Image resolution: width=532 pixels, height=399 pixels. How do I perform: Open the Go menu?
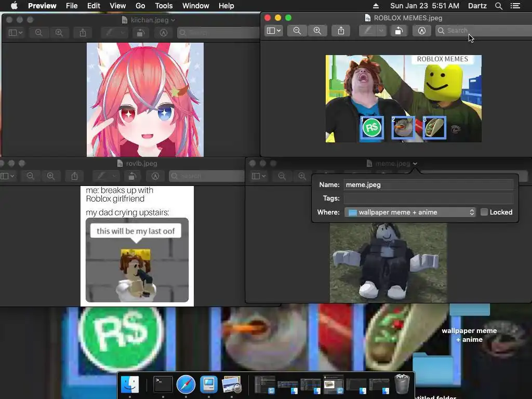click(x=140, y=6)
